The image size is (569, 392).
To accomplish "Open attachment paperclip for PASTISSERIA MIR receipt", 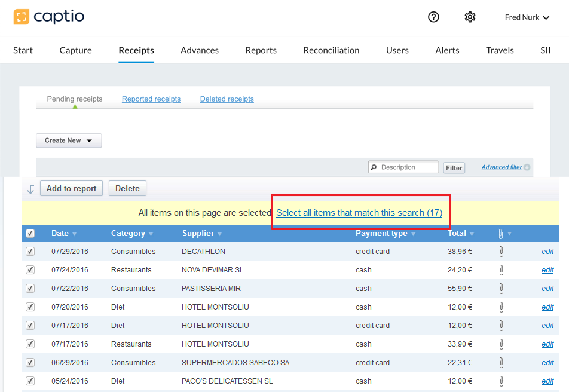I will coord(501,289).
